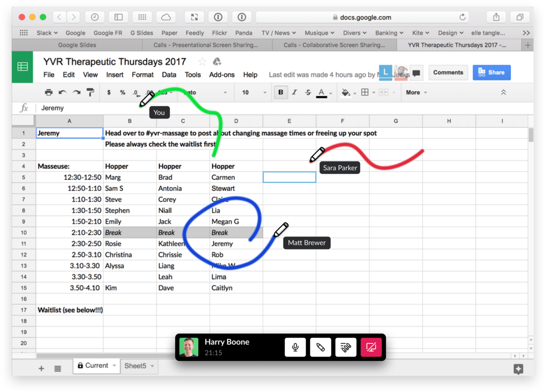Open the chat bubble icon
The image size is (545, 392).
point(416,73)
